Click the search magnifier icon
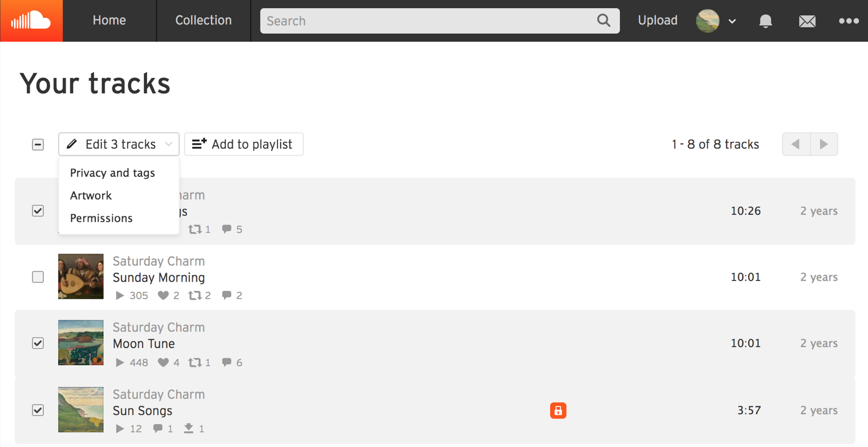 [x=603, y=21]
